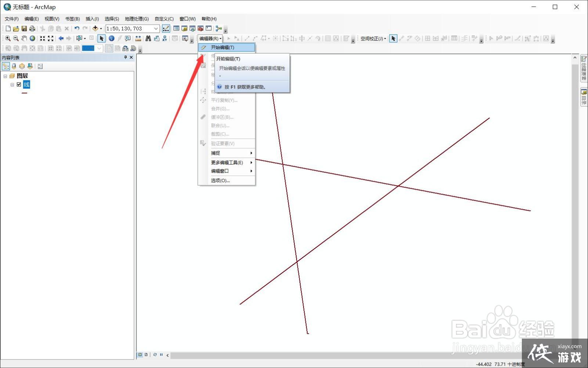Open the Table of Contents window icon

pos(176,29)
